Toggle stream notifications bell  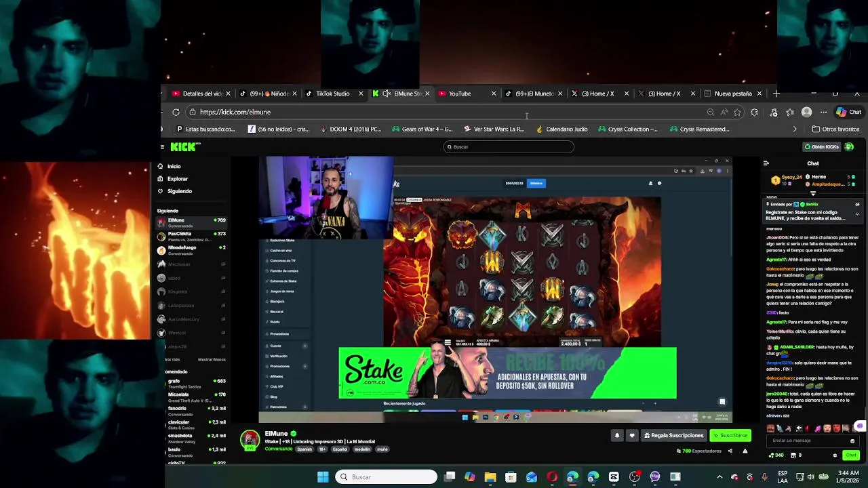(616, 435)
